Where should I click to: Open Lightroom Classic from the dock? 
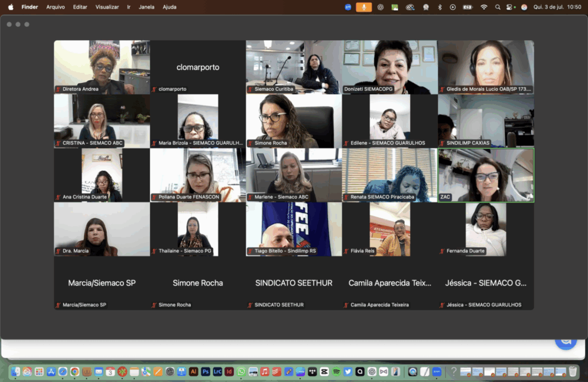coord(217,372)
